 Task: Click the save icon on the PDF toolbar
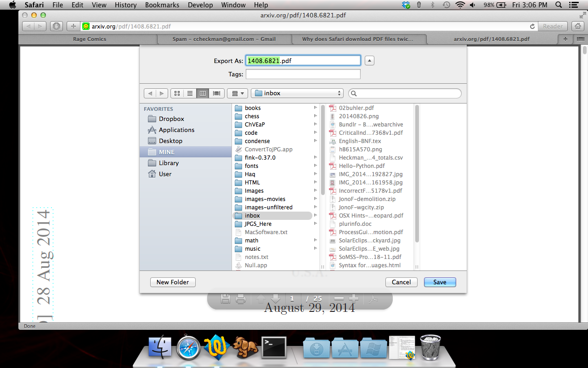tap(225, 299)
